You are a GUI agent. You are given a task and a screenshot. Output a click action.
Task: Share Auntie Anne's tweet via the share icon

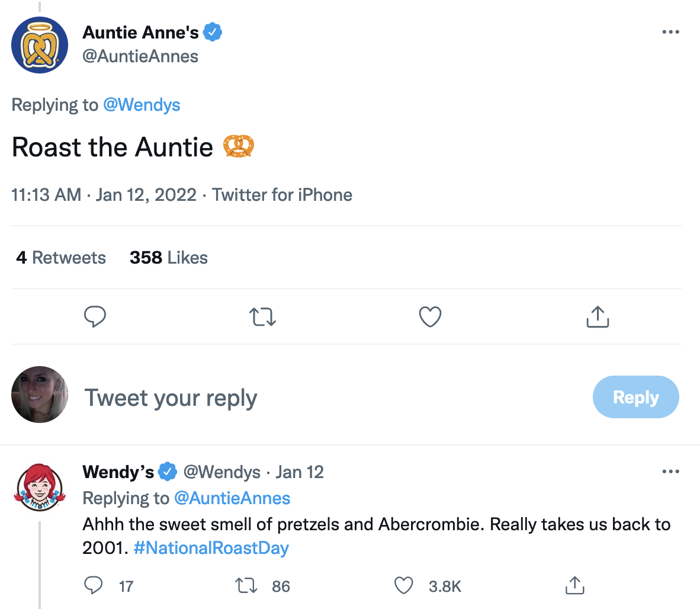[x=598, y=316]
